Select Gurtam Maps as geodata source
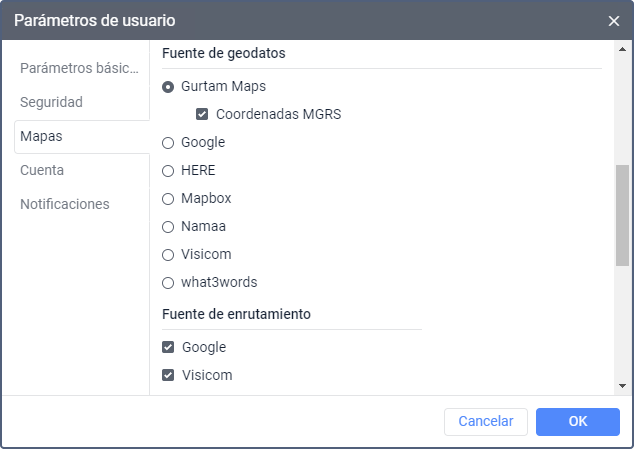The height and width of the screenshot is (449, 634). 168,87
